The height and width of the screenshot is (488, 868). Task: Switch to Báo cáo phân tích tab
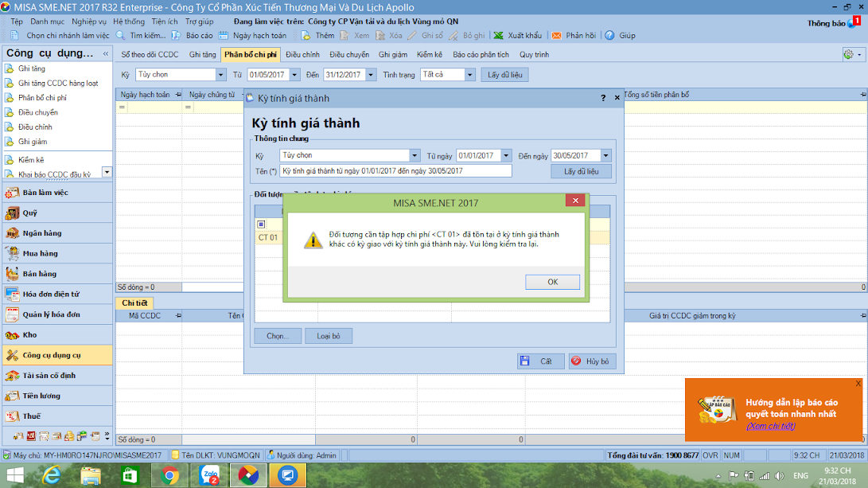(x=481, y=55)
